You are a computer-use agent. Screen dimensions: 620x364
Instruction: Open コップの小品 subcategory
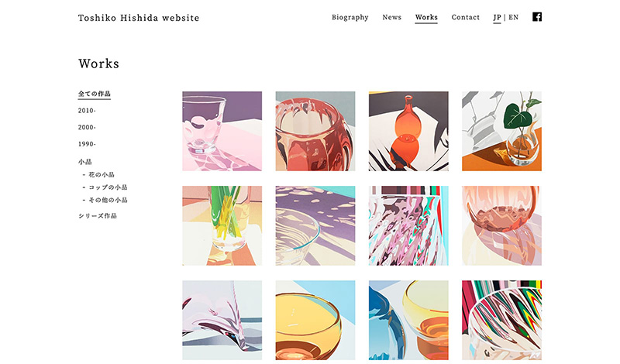(x=105, y=187)
